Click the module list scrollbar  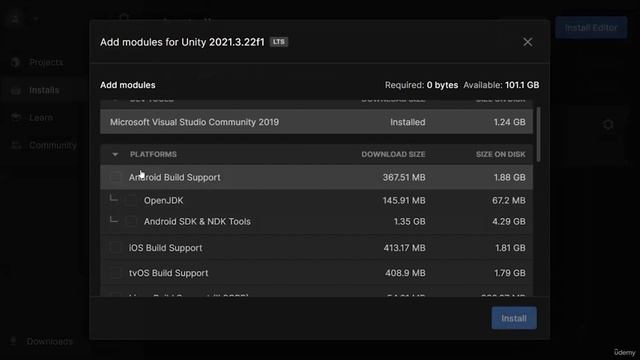click(538, 134)
